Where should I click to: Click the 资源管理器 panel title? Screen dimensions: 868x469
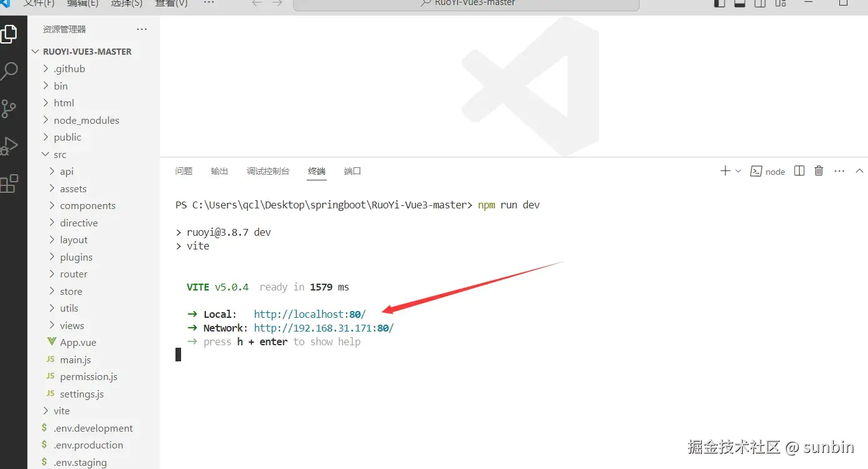click(64, 29)
